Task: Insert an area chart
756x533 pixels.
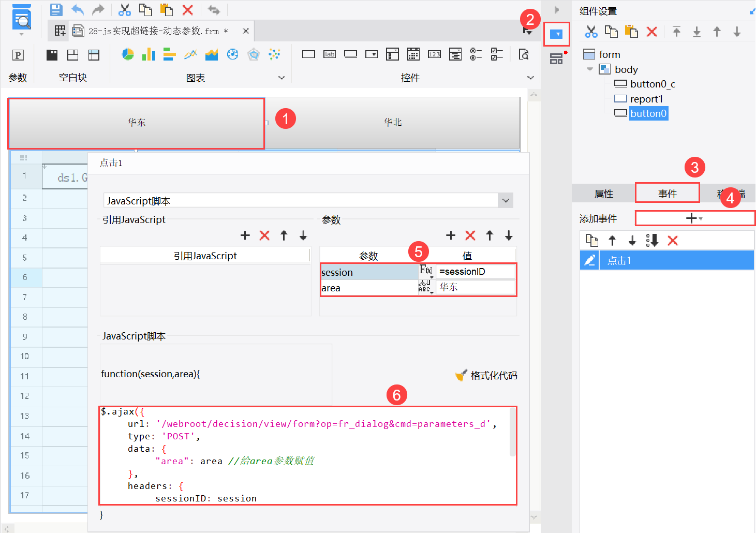Action: click(212, 54)
